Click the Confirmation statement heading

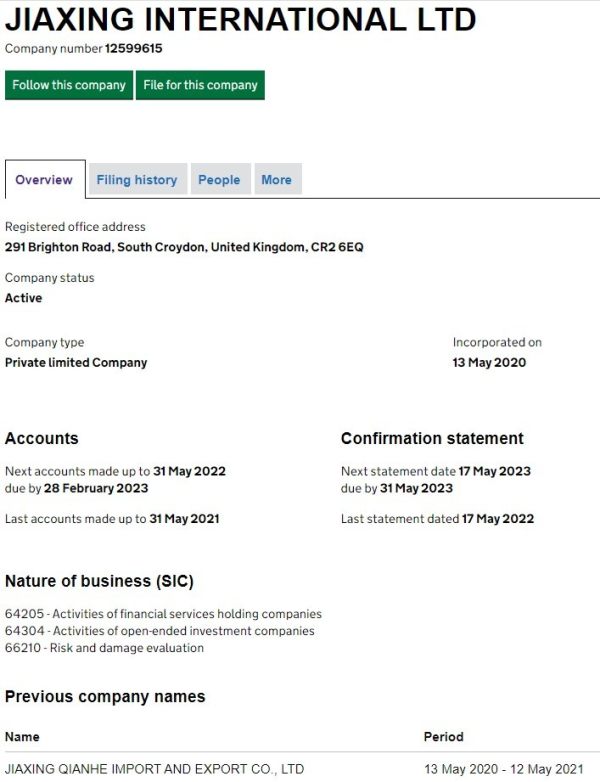(x=432, y=438)
